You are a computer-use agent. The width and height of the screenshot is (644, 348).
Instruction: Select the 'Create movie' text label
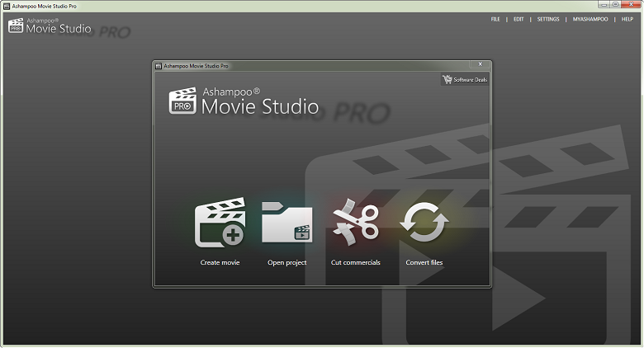(220, 263)
